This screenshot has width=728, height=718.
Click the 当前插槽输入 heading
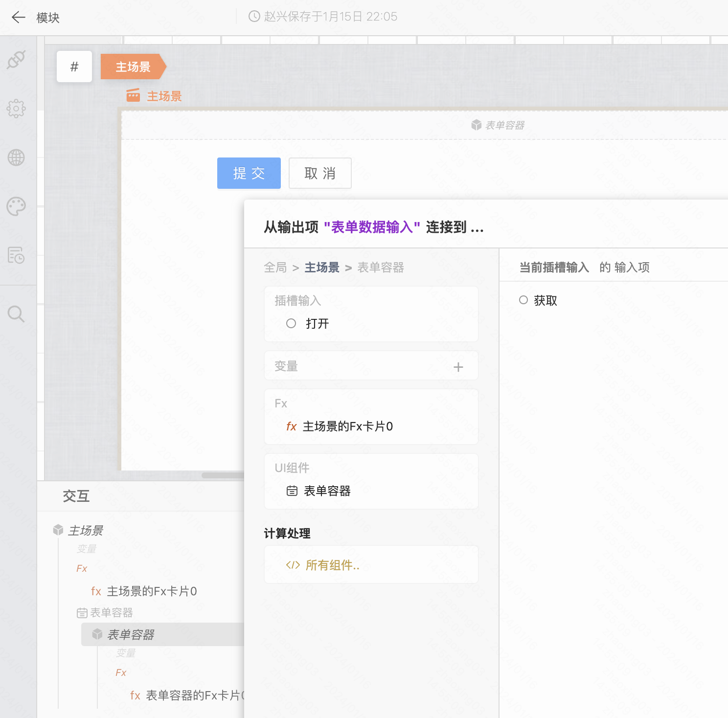[x=554, y=267]
